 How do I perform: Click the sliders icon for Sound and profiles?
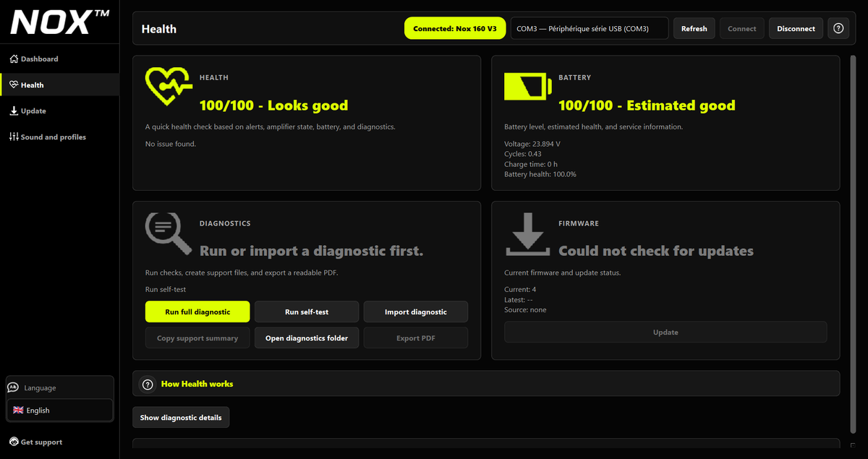[14, 137]
